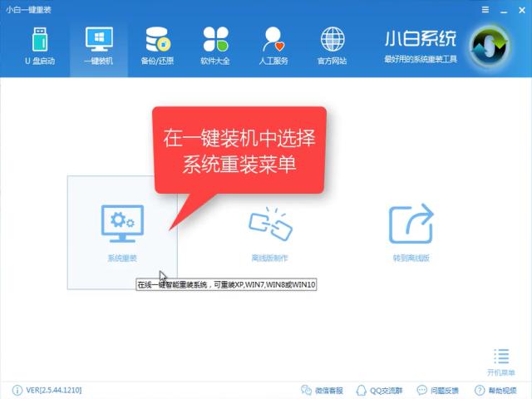Viewport: 532px width, 399px height.
Task: Click the 离线版制作 broken link icon
Action: (x=270, y=224)
